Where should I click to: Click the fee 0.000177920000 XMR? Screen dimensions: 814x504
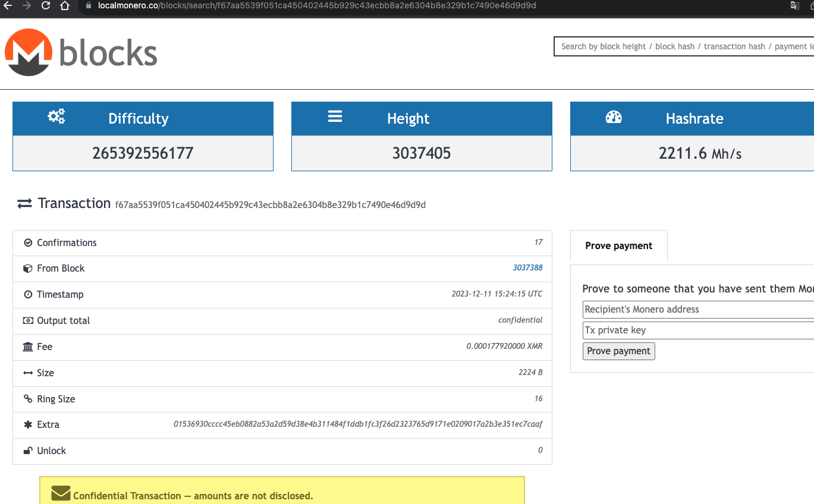click(x=504, y=346)
